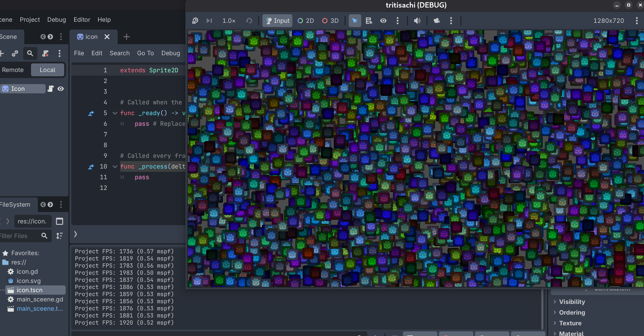Click the detach script icon in scene toolbar
Viewport: 644px width, 336px height.
tap(45, 53)
